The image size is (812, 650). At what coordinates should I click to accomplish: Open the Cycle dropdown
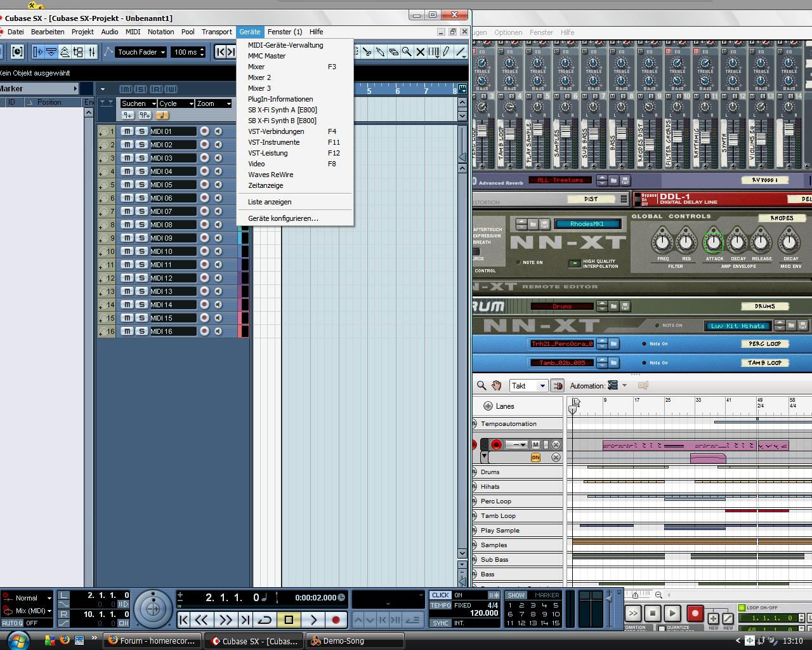click(176, 103)
